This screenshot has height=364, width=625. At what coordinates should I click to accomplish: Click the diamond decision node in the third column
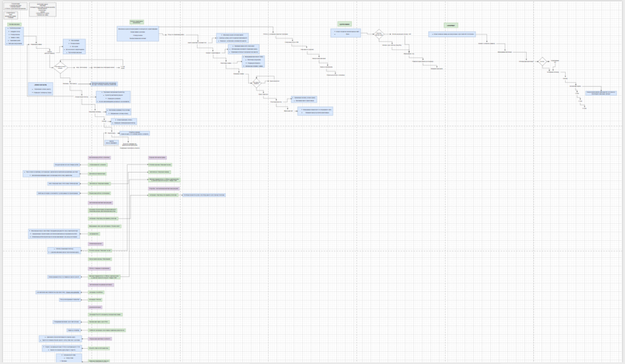point(257,82)
